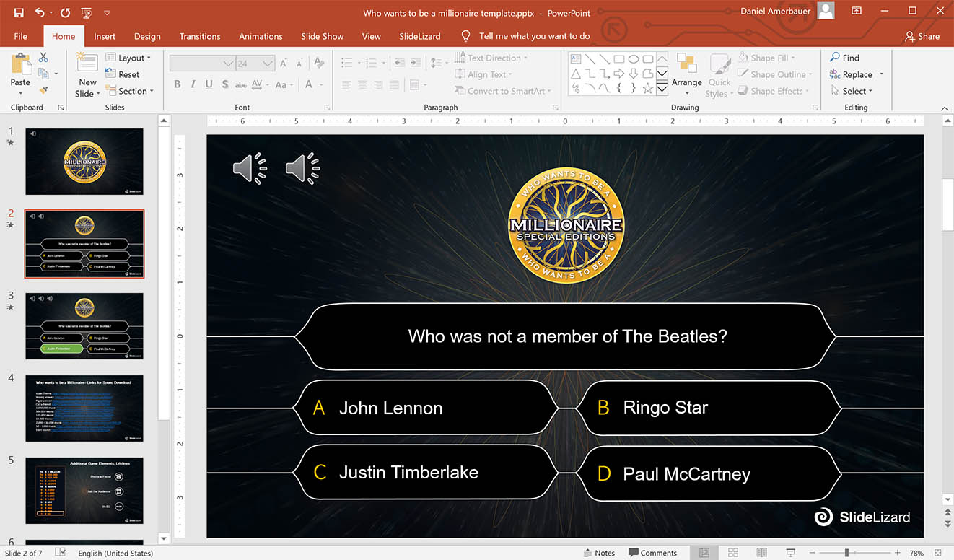This screenshot has width=954, height=560.
Task: Toggle Italic formatting
Action: tap(193, 84)
